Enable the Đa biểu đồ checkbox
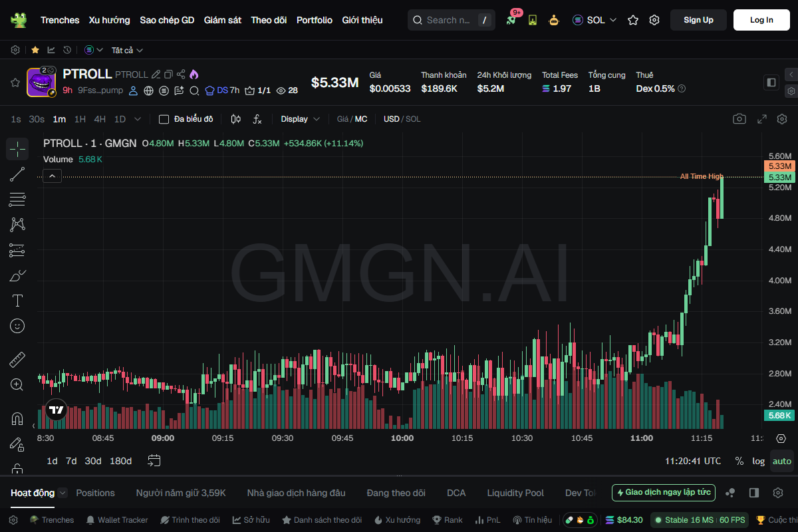Image resolution: width=798 pixels, height=532 pixels. point(164,119)
